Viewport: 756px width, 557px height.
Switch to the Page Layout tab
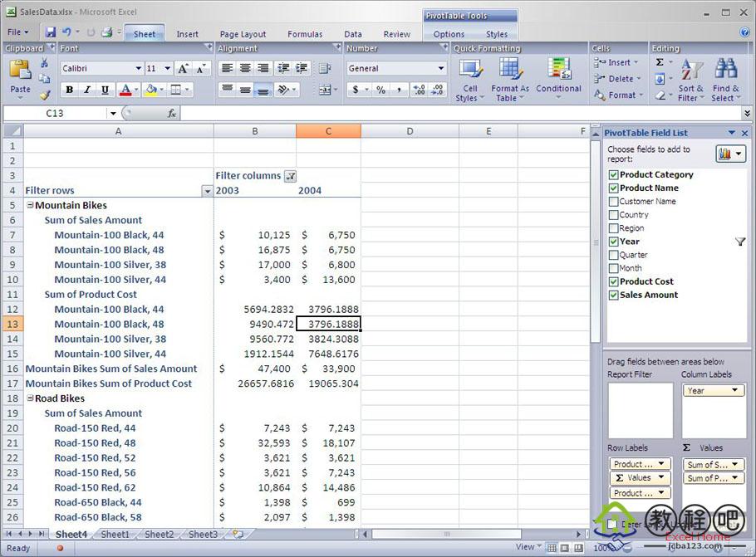pyautogui.click(x=243, y=34)
